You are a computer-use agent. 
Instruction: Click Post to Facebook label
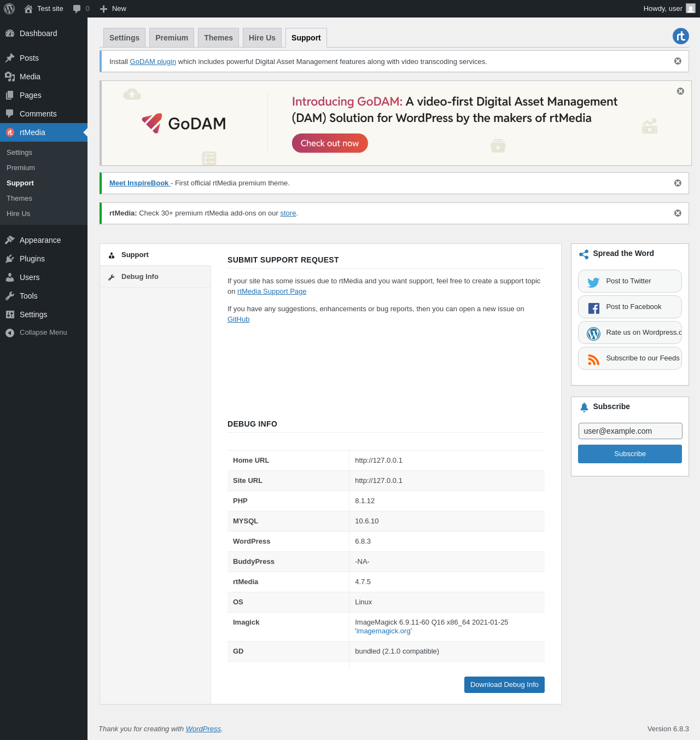[x=633, y=307]
